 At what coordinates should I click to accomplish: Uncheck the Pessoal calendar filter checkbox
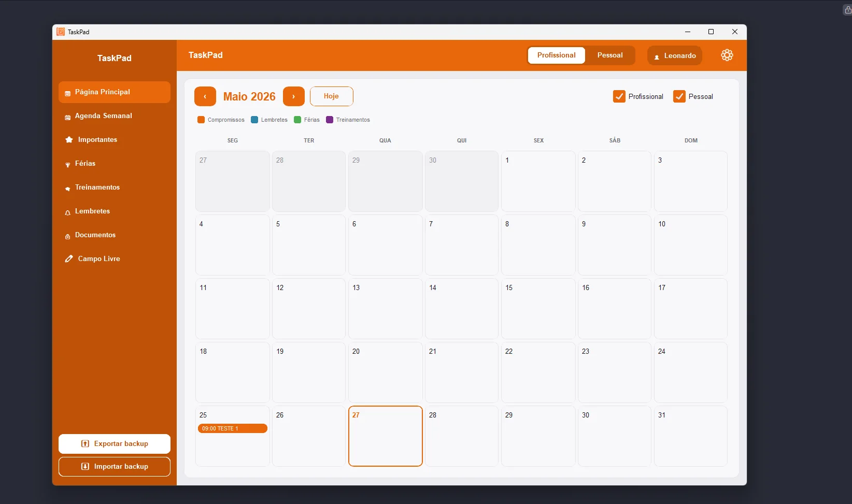coord(679,96)
